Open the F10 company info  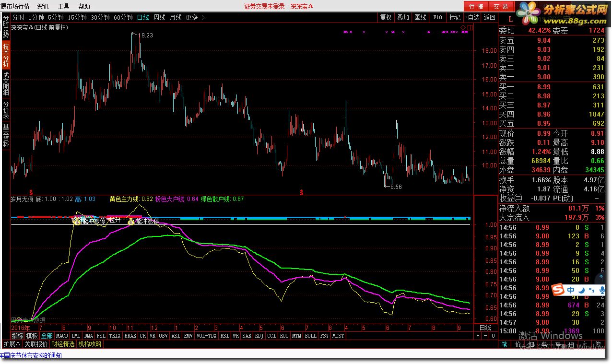click(437, 17)
